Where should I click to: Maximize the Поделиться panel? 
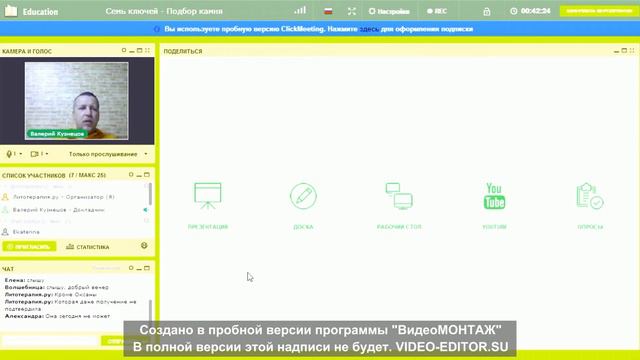coord(624,50)
